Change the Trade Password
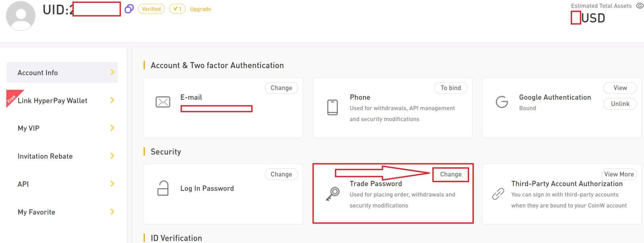The width and height of the screenshot is (644, 243). click(x=451, y=174)
